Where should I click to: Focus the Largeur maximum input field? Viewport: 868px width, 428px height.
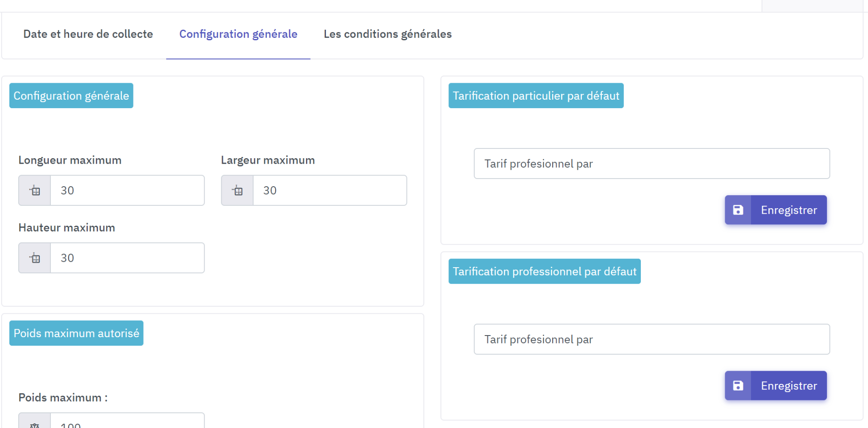tap(330, 190)
